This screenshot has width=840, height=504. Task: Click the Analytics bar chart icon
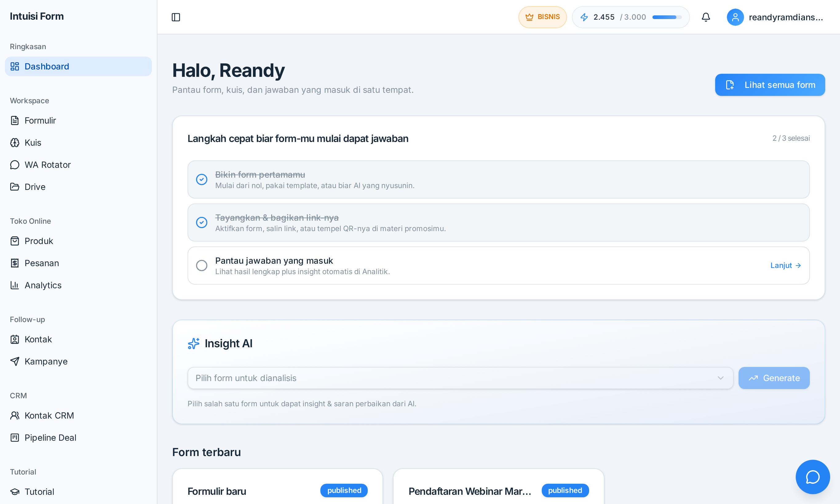coord(15,285)
